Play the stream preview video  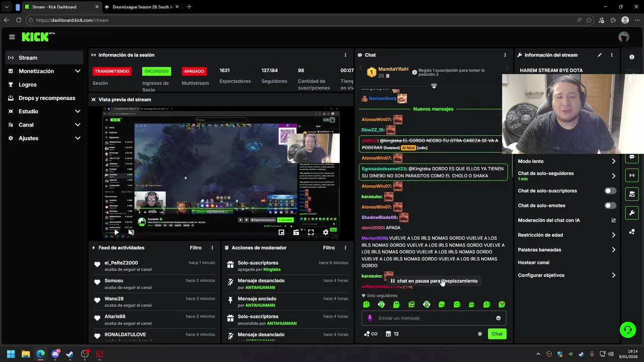(x=116, y=232)
